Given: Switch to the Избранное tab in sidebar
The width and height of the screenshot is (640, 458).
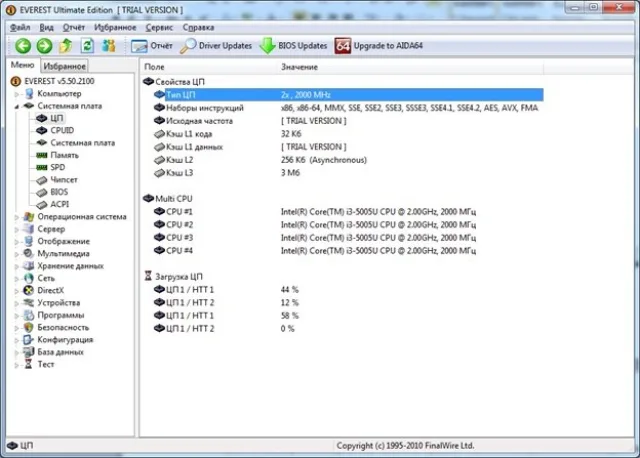Looking at the screenshot, I should [x=64, y=66].
